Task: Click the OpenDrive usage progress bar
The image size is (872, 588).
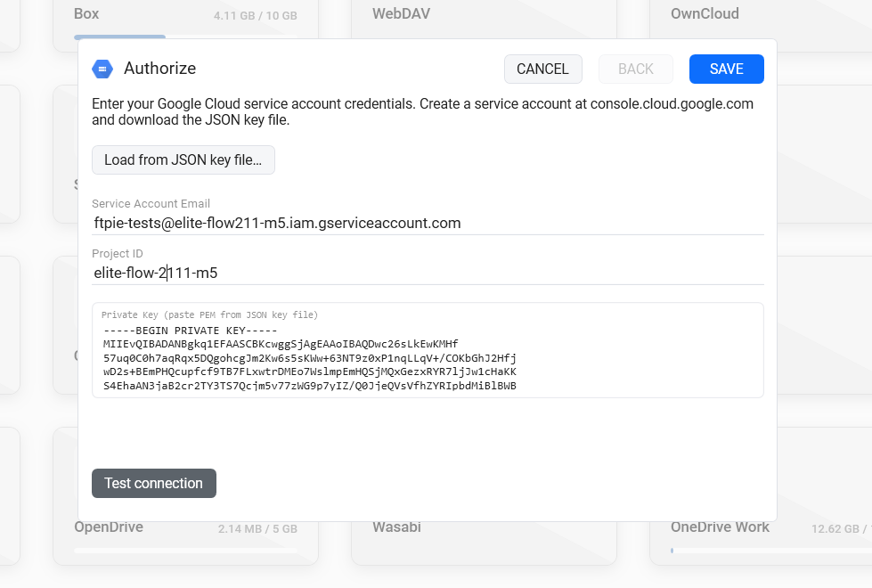Action: 185,551
